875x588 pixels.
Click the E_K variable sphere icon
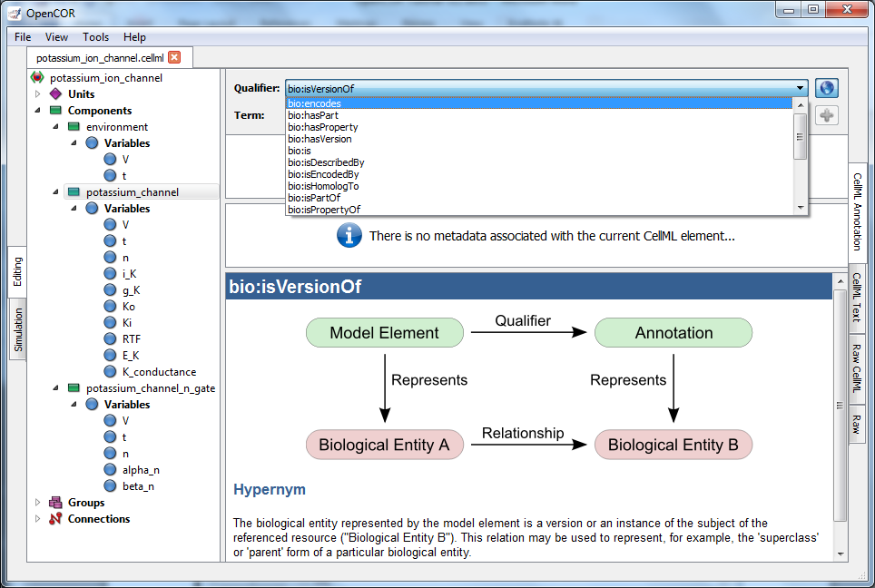[x=111, y=356]
